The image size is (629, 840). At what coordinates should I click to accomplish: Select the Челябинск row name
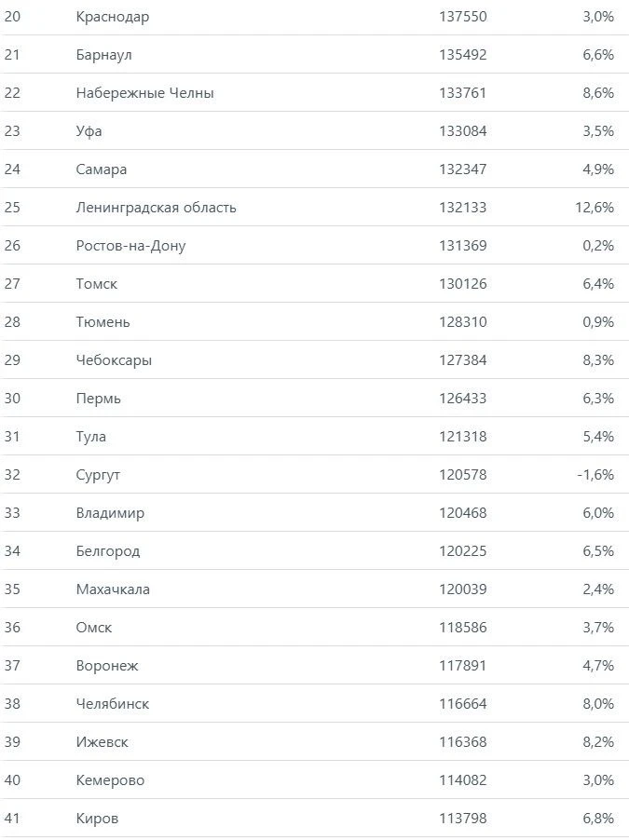click(x=113, y=704)
